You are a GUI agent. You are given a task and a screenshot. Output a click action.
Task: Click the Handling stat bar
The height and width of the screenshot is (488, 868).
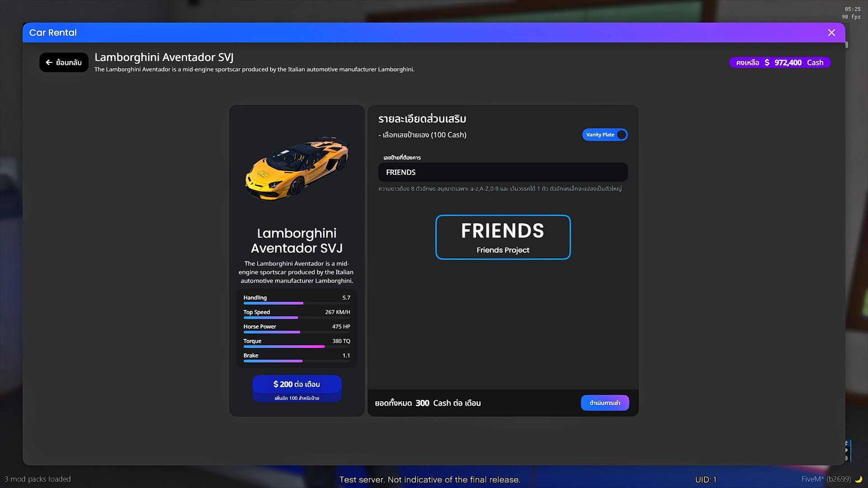[297, 303]
